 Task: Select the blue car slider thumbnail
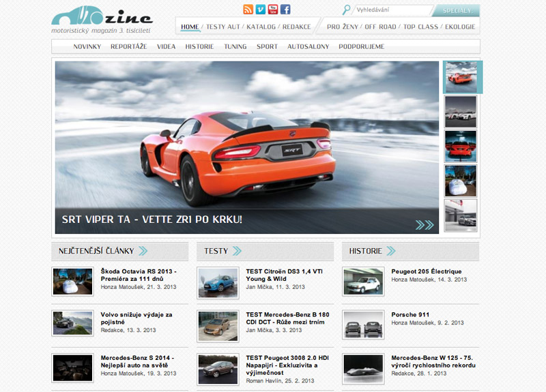pos(461,146)
